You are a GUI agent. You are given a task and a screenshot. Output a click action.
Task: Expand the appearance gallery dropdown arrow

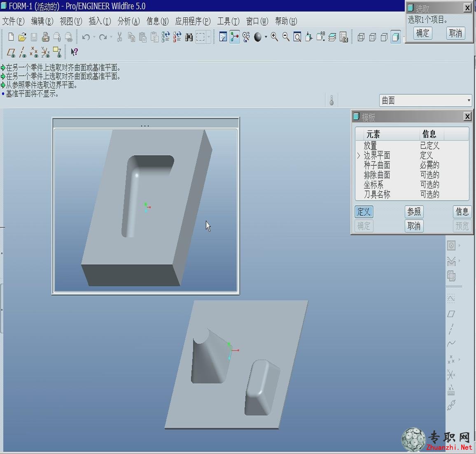click(266, 37)
